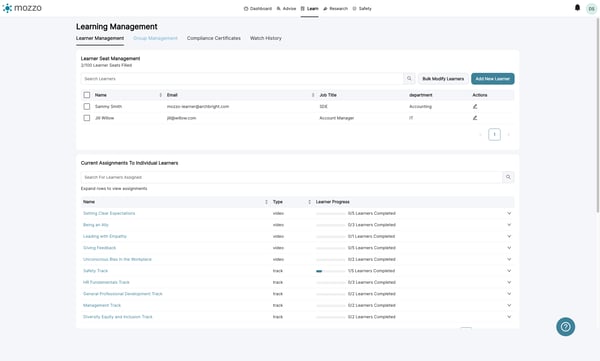Image resolution: width=600 pixels, height=361 pixels.
Task: Open Research in top navigation
Action: coord(336,8)
